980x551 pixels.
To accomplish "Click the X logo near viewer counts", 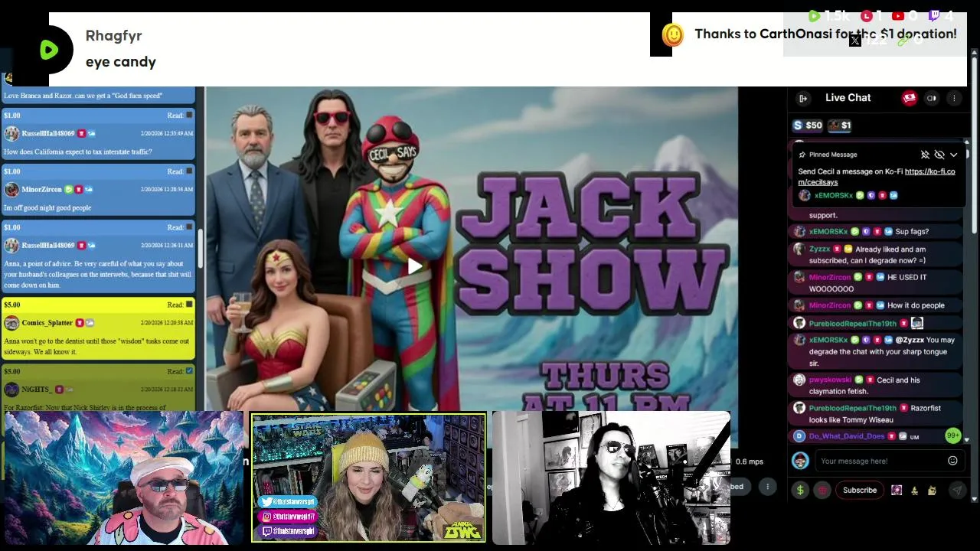I will coord(854,41).
